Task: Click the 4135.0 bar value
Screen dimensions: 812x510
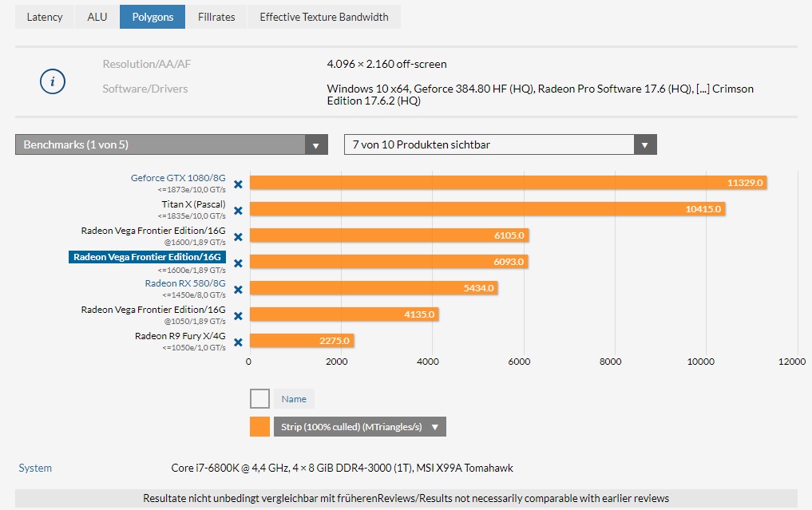Action: point(419,314)
